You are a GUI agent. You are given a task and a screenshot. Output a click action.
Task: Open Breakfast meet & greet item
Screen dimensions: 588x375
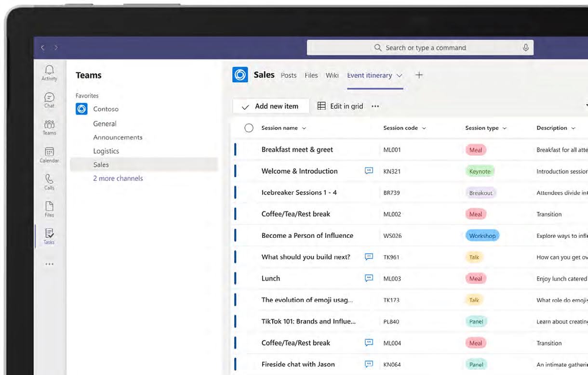pyautogui.click(x=297, y=149)
